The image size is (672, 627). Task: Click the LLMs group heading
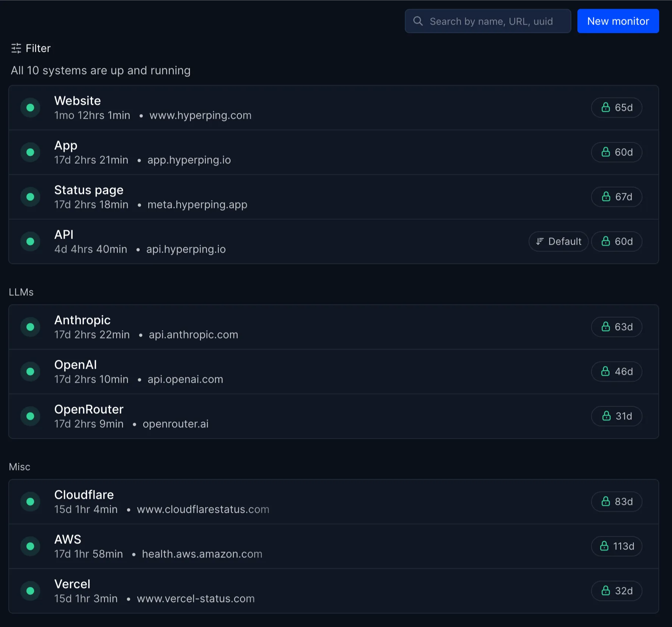21,292
